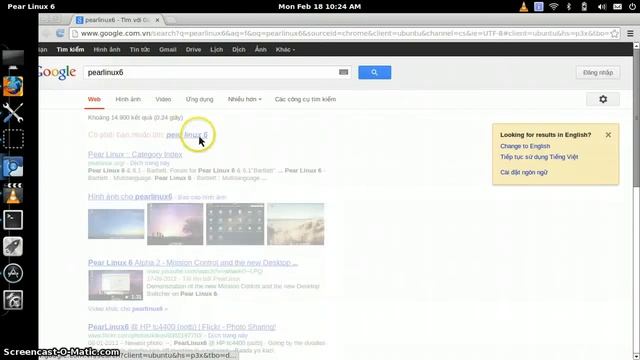Click the Change to English link
640x360 pixels.
[525, 146]
